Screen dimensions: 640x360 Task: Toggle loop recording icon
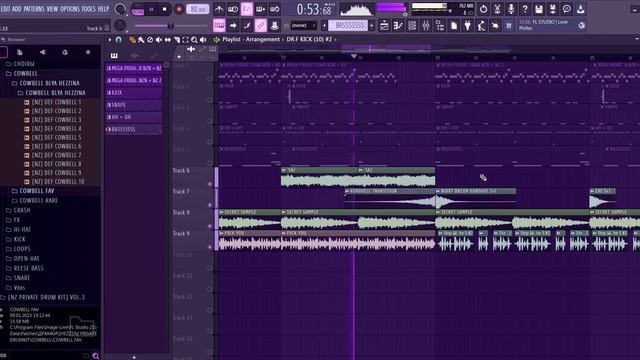(274, 9)
